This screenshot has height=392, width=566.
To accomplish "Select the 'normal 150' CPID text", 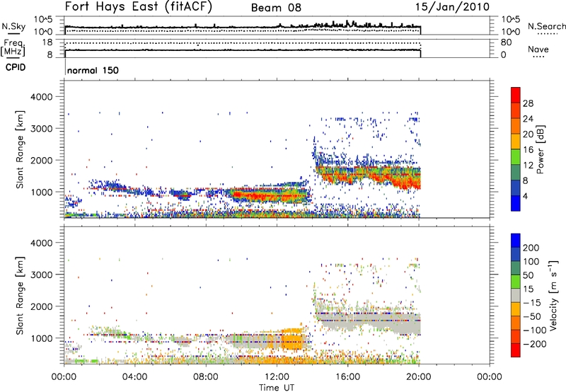I will pos(93,70).
